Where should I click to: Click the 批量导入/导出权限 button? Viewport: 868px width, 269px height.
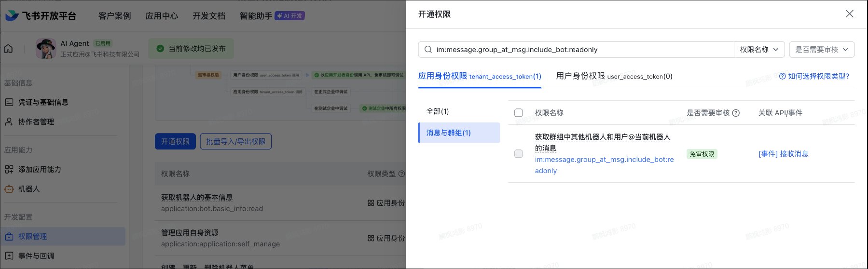pyautogui.click(x=236, y=141)
